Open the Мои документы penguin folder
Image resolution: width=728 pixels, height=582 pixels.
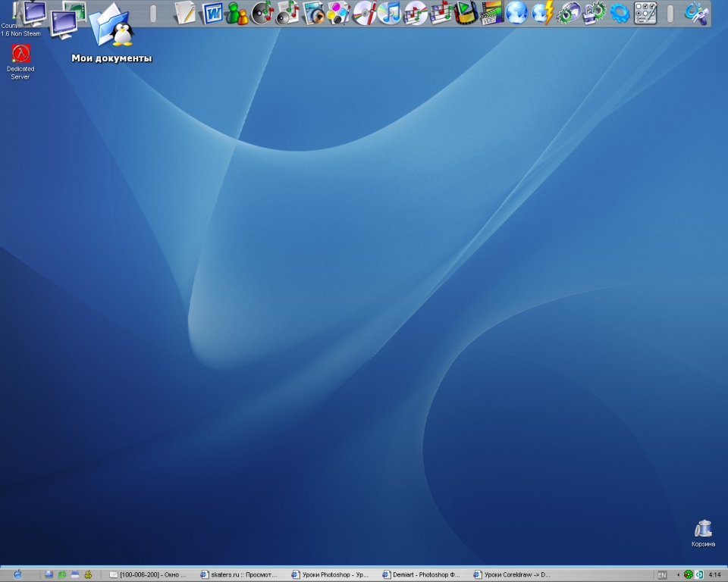tap(111, 27)
